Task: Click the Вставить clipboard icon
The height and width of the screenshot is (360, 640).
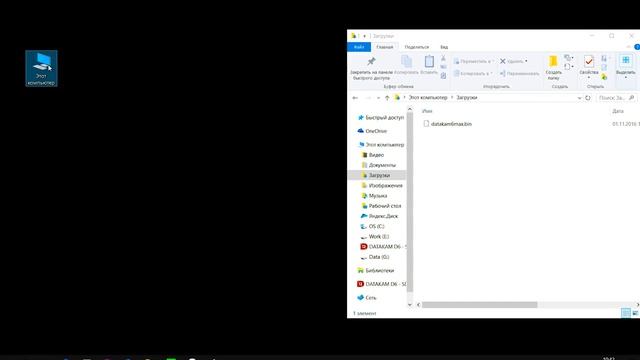Action: point(429,62)
